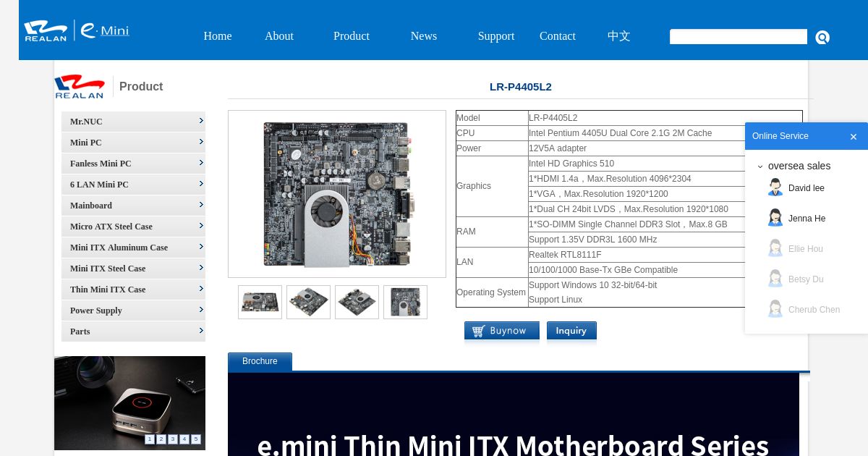Expand the 6 LAN Mini PC arrow

[x=201, y=184]
